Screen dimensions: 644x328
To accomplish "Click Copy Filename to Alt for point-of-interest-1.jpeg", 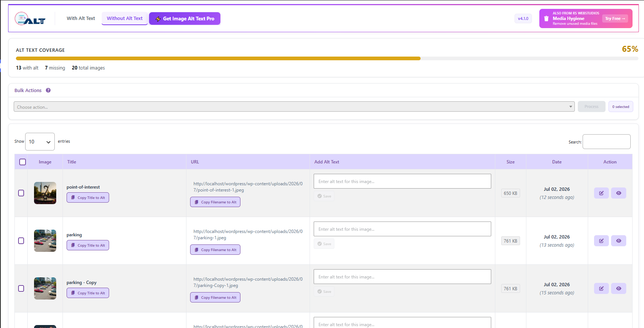I will [215, 202].
